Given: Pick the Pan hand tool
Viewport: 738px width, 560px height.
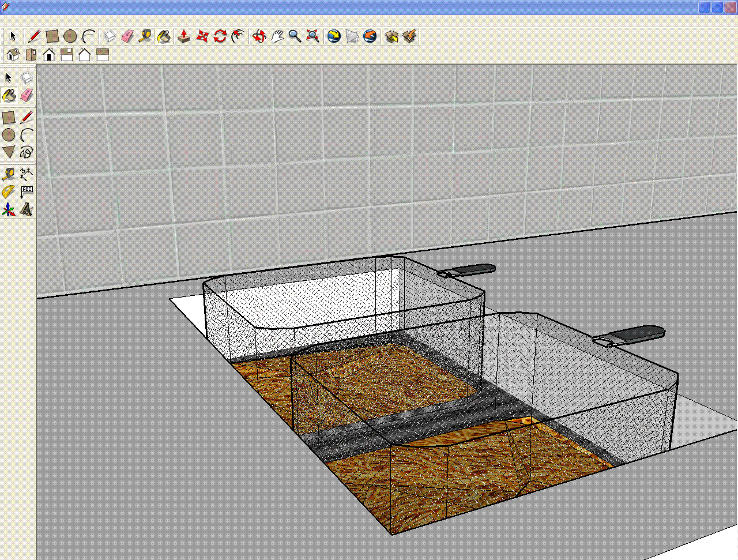Looking at the screenshot, I should tap(277, 36).
